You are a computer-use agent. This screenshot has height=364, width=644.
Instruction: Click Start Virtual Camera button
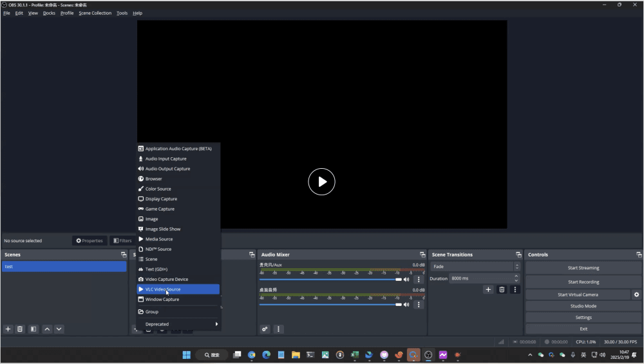[x=578, y=294]
